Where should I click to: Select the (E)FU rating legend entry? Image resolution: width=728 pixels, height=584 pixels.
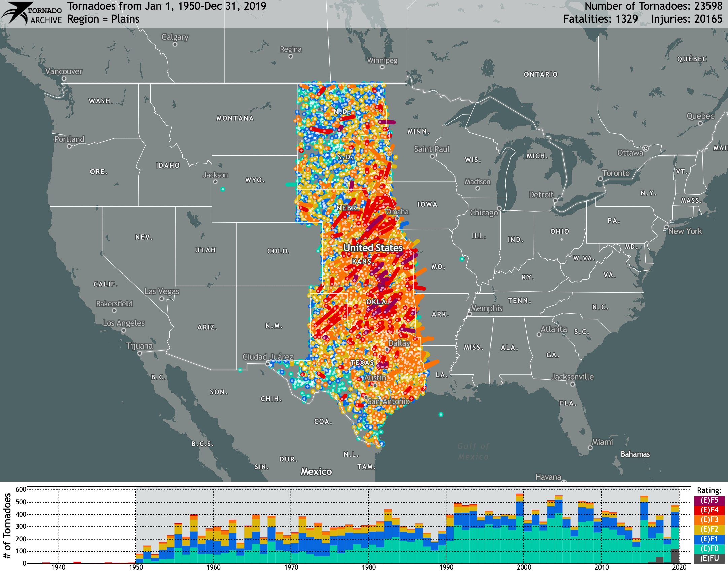[x=709, y=559]
